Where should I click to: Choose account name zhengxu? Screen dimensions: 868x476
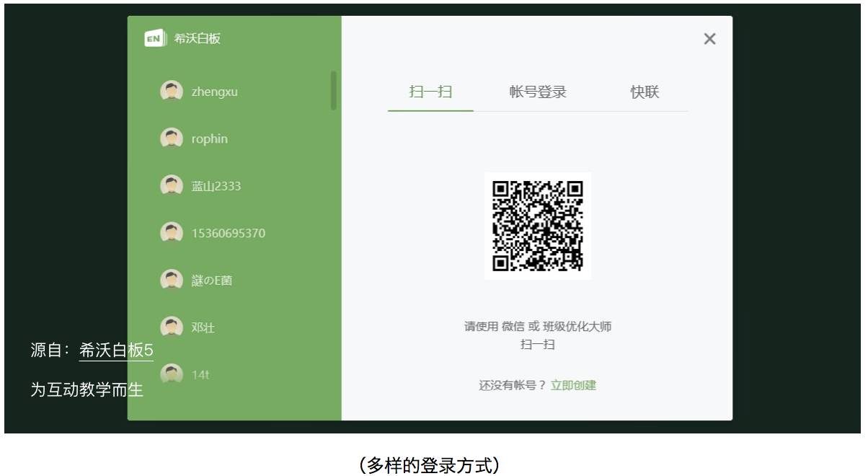215,92
